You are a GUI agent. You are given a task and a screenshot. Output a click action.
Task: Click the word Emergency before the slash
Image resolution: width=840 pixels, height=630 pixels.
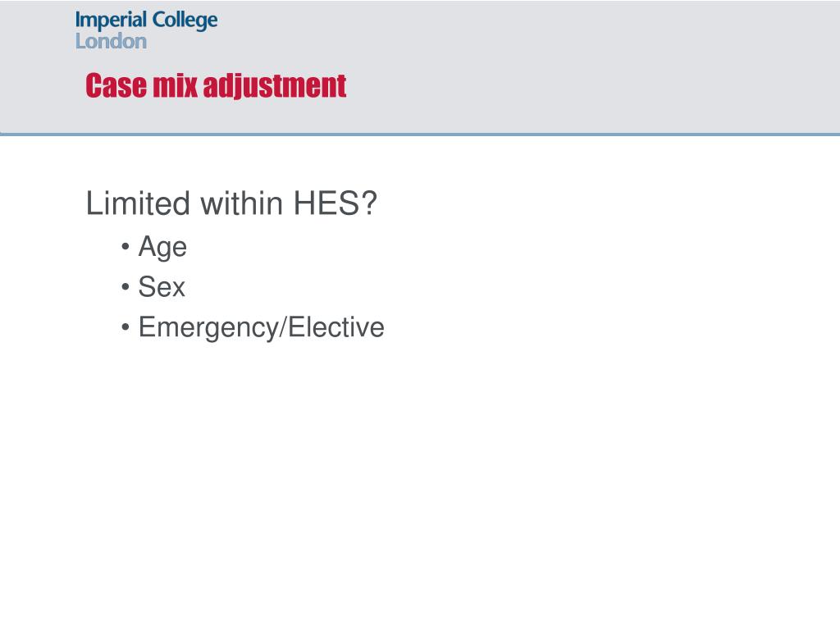click(x=208, y=328)
